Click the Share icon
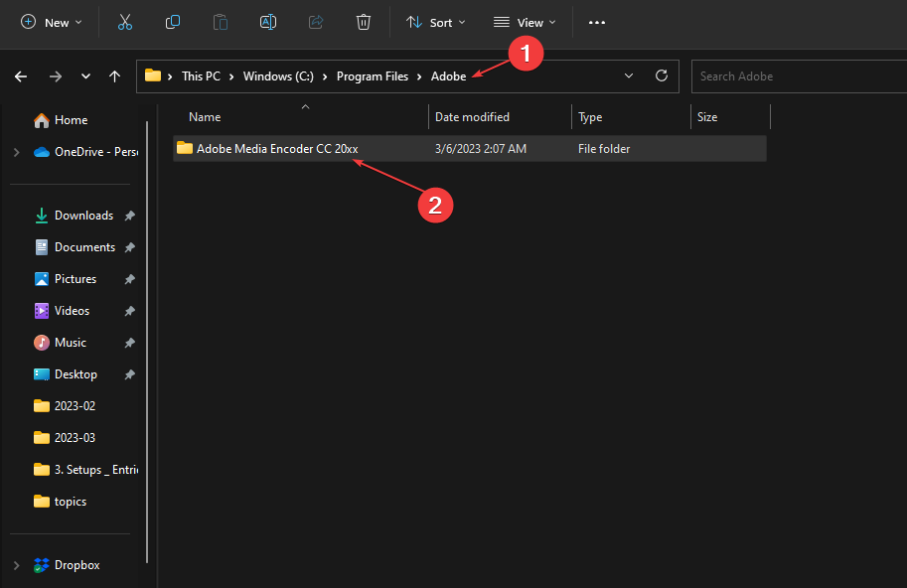Screen dimensions: 907x588 315,21
